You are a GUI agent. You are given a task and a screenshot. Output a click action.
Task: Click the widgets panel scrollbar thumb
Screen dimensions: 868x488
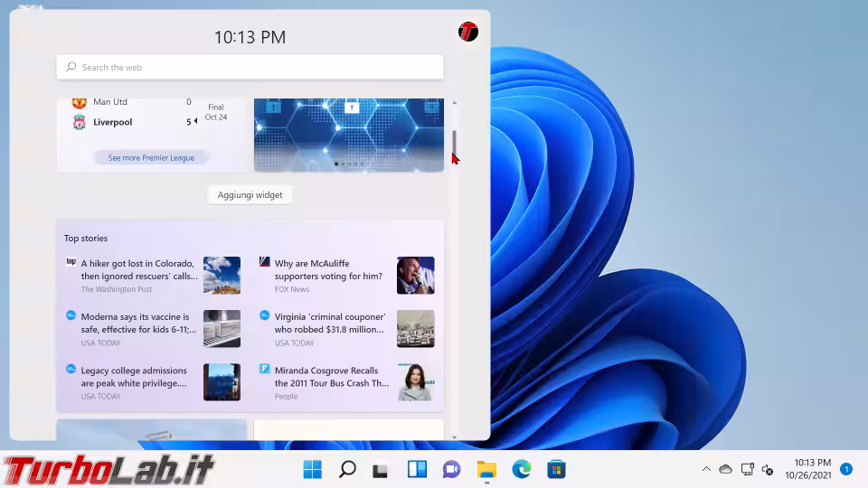454,143
